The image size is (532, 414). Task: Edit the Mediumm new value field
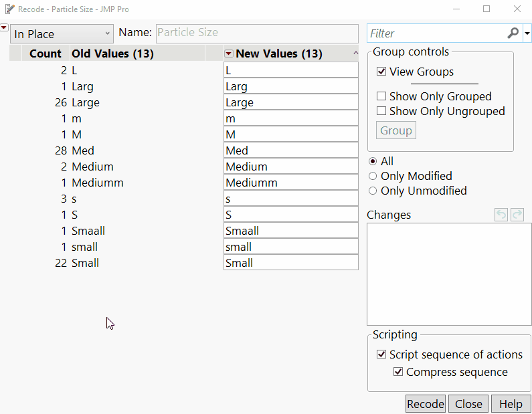point(290,183)
